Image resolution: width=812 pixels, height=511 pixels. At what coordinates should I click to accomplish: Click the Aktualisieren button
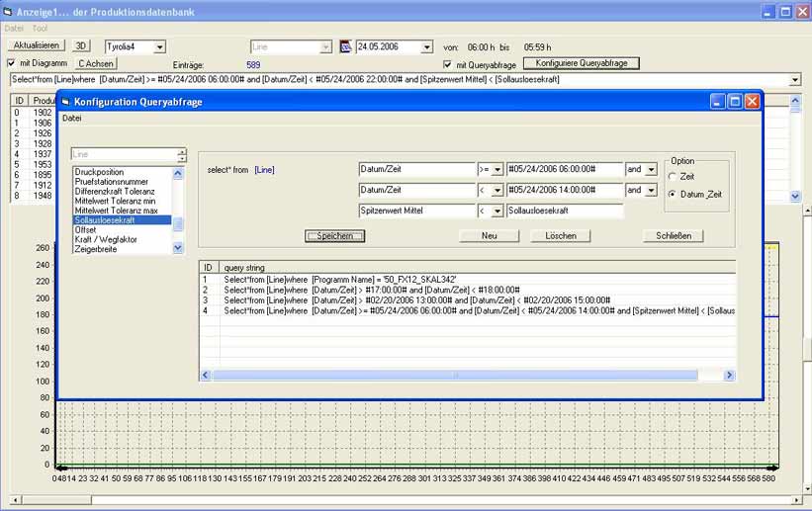pyautogui.click(x=37, y=45)
